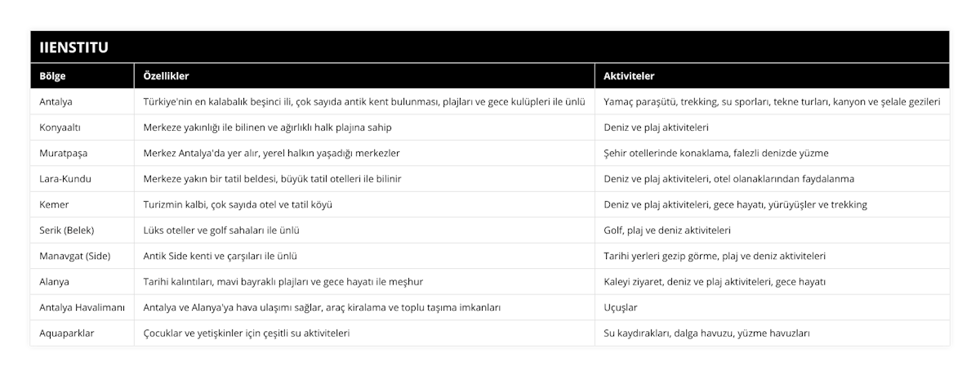Click the Manavgat (Side) cell
Image resolution: width=980 pixels, height=376 pixels.
point(82,256)
